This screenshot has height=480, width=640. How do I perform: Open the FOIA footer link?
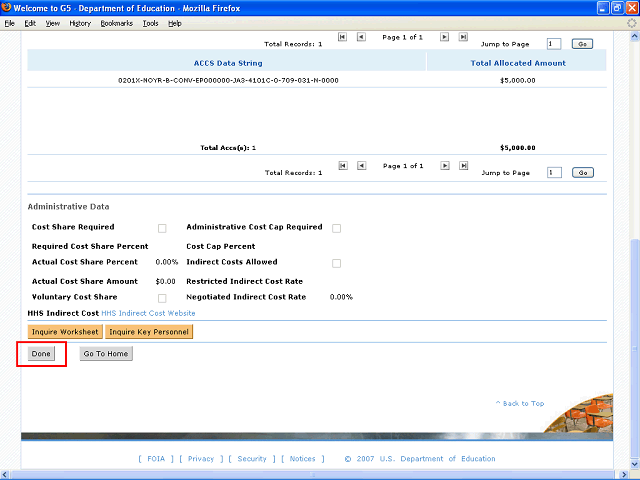156,459
